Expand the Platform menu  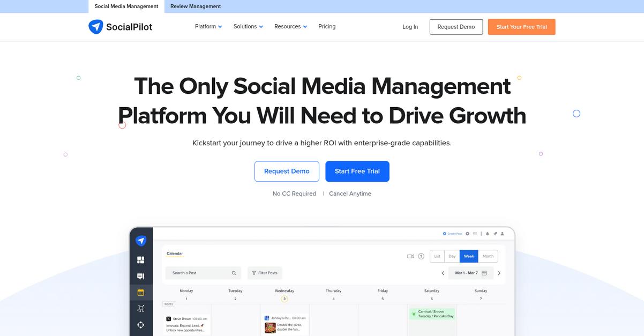(208, 26)
